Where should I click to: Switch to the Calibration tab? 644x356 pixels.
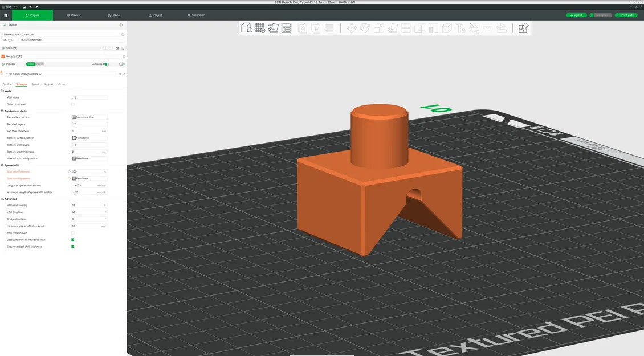tap(196, 15)
